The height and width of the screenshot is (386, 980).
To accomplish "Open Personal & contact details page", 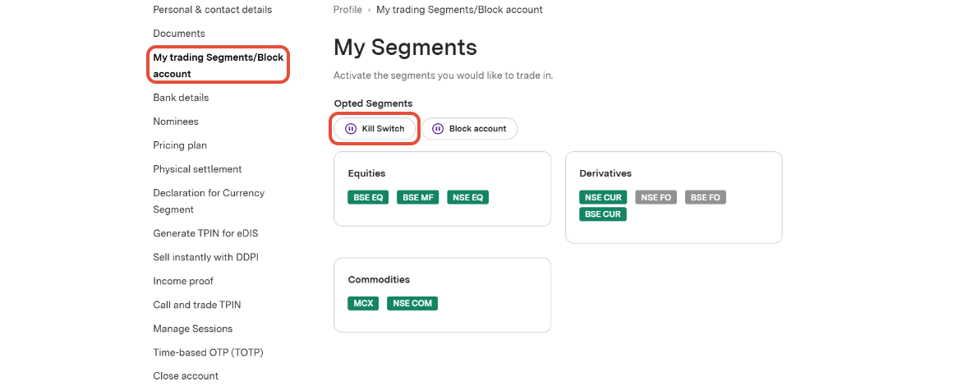I will tap(212, 10).
